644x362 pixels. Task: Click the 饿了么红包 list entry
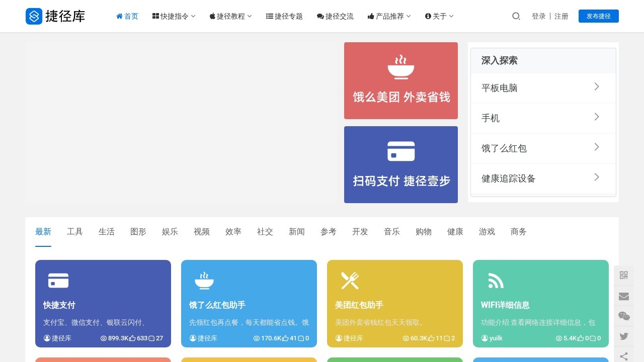click(543, 148)
